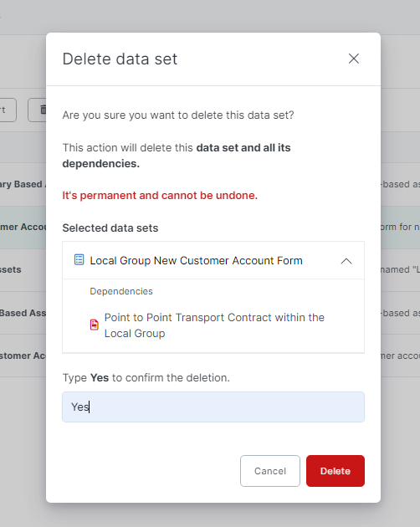Cancel the data set deletion

pos(270,471)
